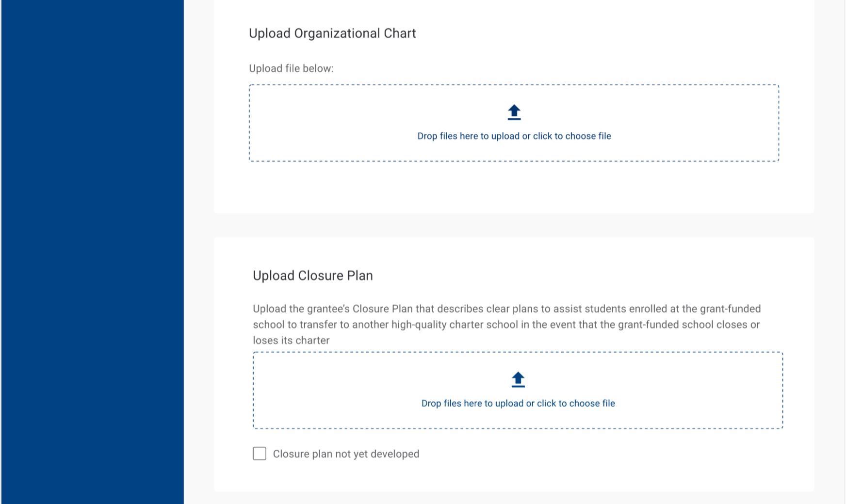The image size is (846, 504).
Task: Click the 'Upload file below:' label
Action: [x=291, y=69]
